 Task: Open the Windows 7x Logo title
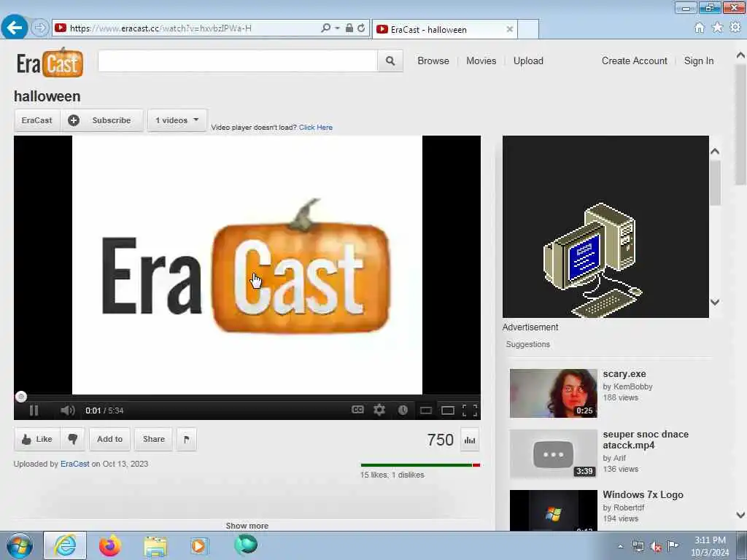643,495
